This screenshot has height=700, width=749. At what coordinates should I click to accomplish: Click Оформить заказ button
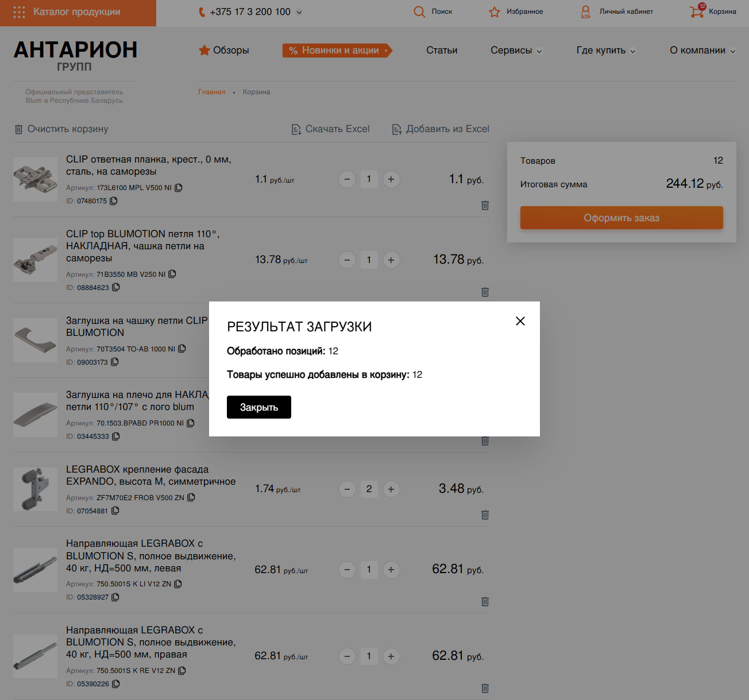[621, 218]
